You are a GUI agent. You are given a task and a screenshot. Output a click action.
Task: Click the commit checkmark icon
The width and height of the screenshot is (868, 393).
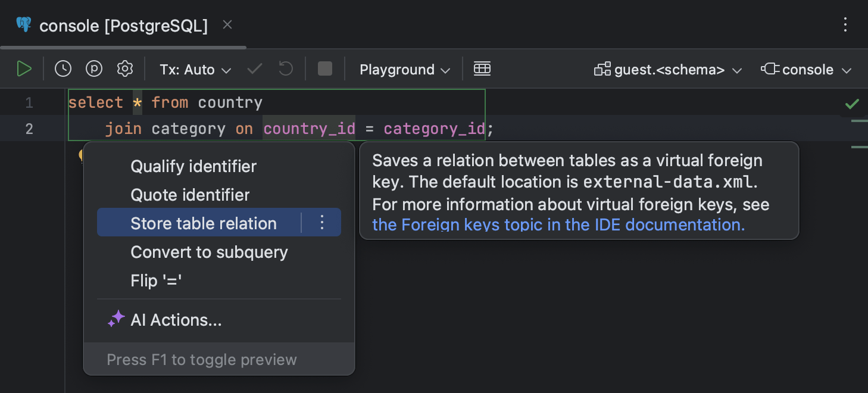click(254, 68)
